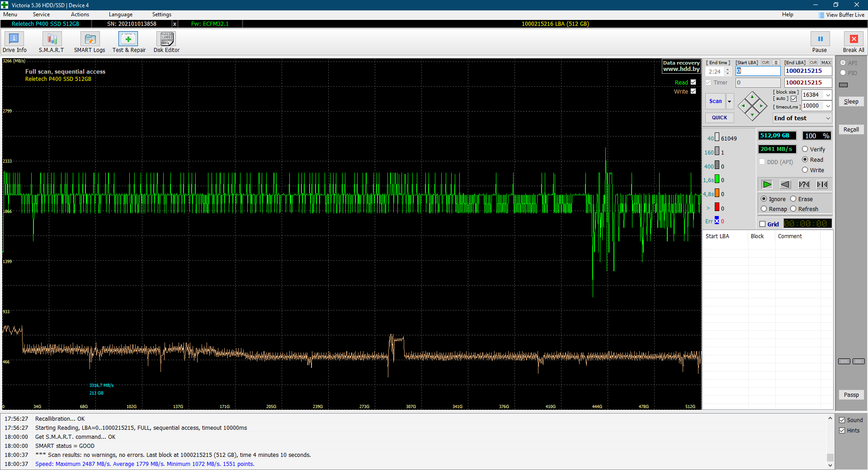This screenshot has width=868, height=470.
Task: Open the S.M.A.R.T view
Action: (x=52, y=42)
